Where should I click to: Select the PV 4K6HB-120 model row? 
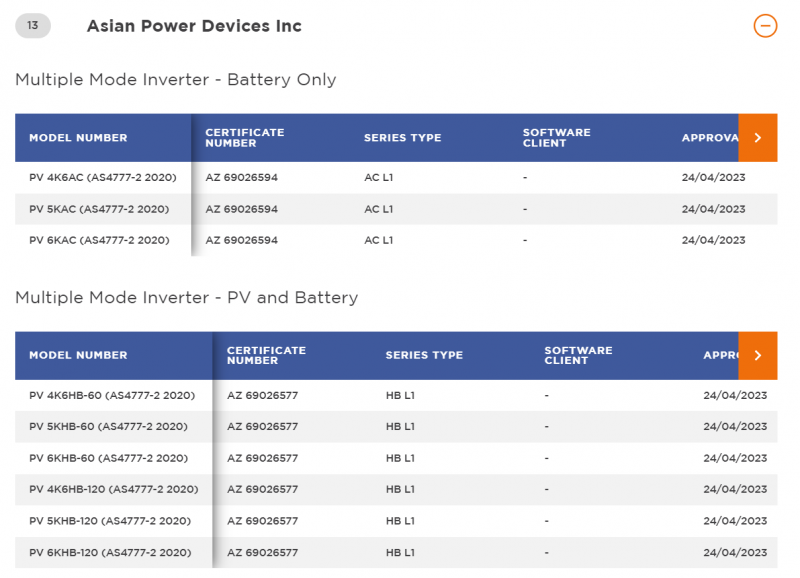pos(114,489)
